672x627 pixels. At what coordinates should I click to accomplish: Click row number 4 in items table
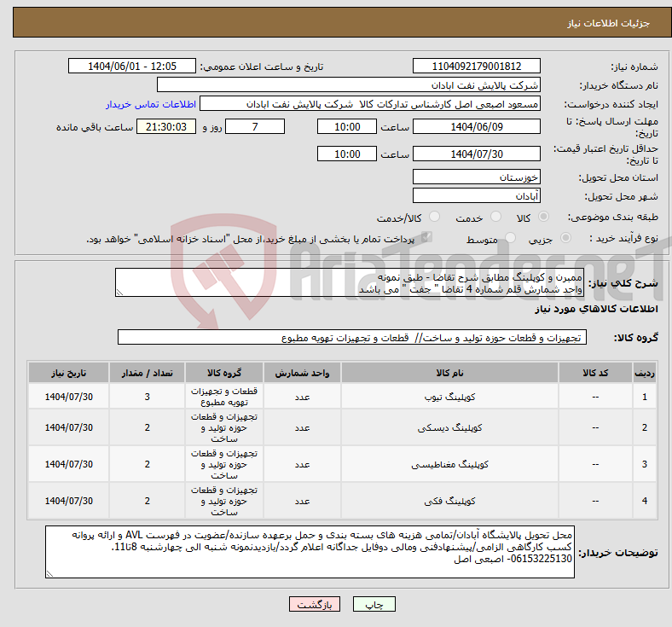pos(644,501)
